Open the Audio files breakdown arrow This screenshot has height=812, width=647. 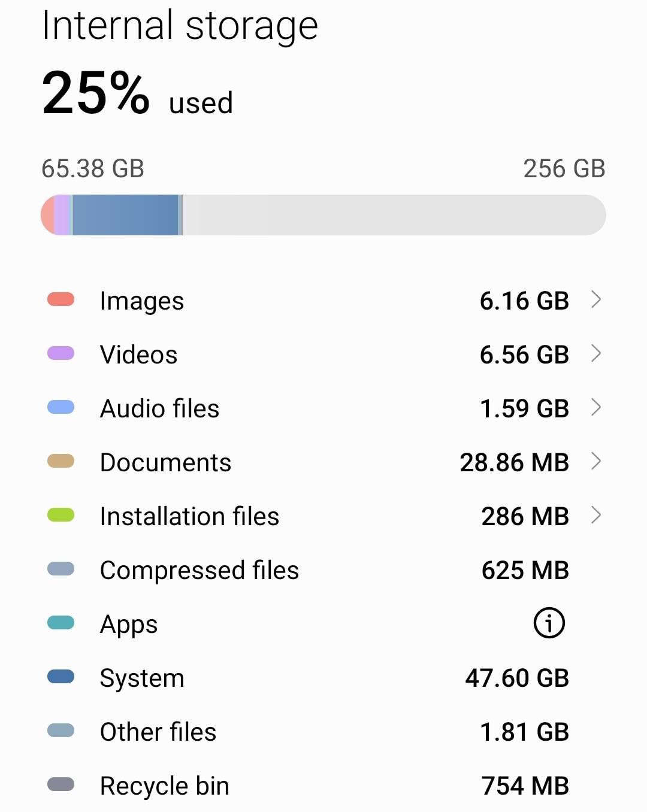tap(597, 408)
